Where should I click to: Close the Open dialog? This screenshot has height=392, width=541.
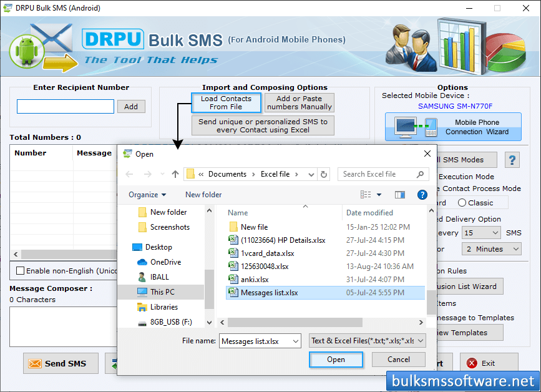tap(427, 154)
